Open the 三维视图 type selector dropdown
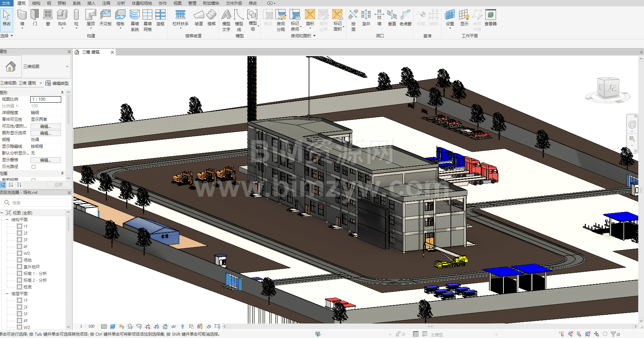 [x=67, y=67]
